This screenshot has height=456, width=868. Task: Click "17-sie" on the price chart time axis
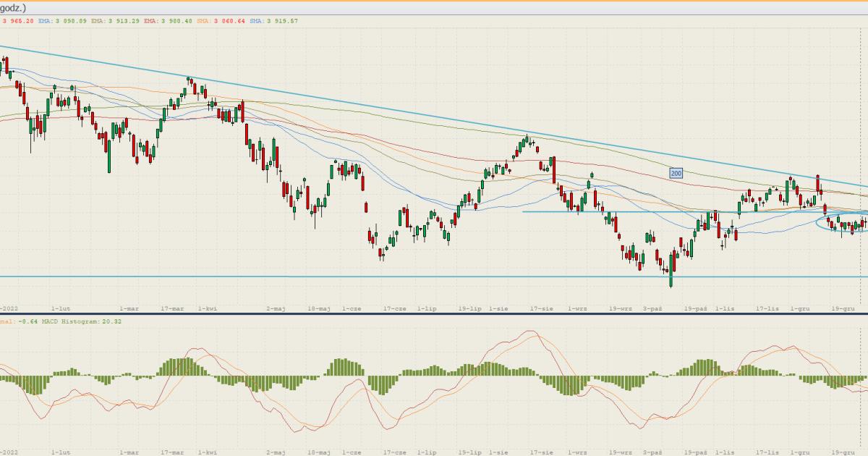click(542, 308)
